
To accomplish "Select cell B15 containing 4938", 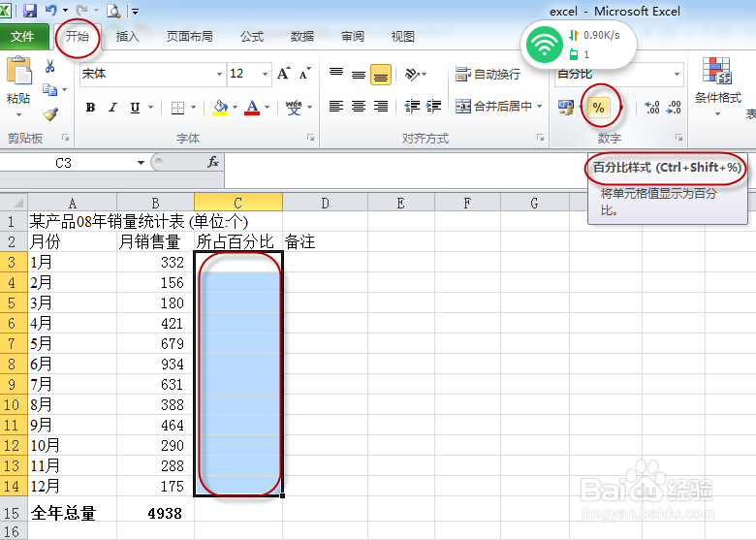I will coord(155,509).
